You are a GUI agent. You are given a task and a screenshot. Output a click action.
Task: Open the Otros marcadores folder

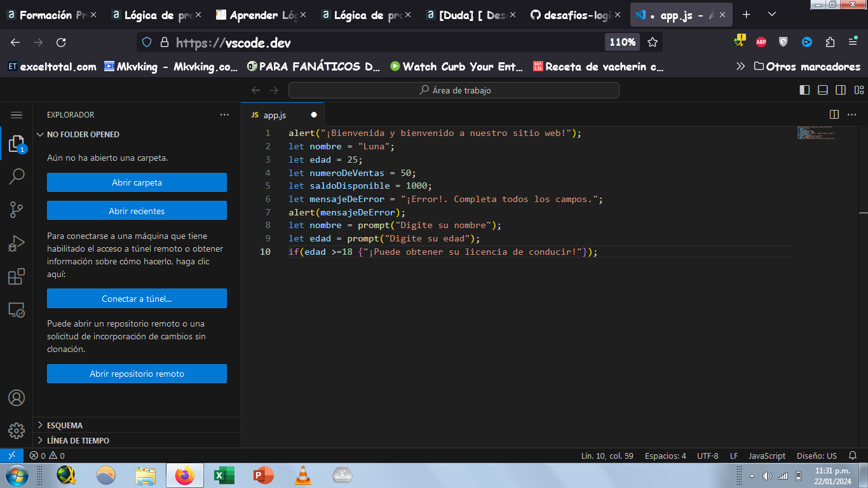click(x=807, y=66)
